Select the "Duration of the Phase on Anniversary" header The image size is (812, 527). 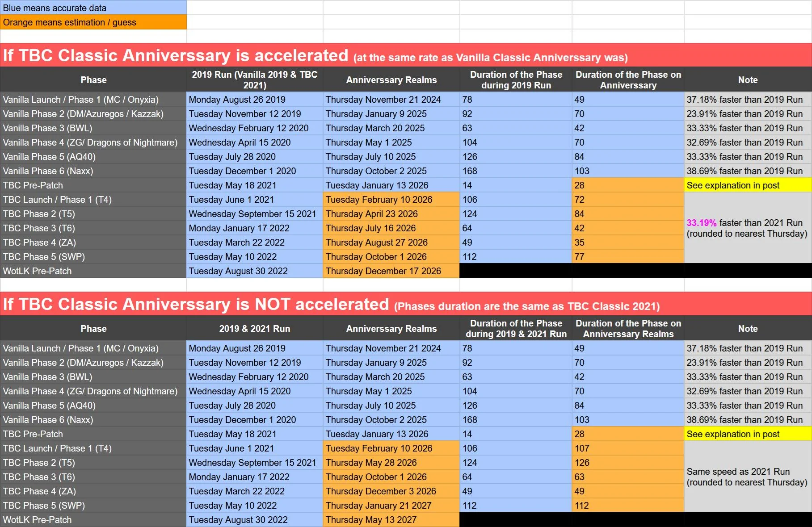[x=628, y=80]
